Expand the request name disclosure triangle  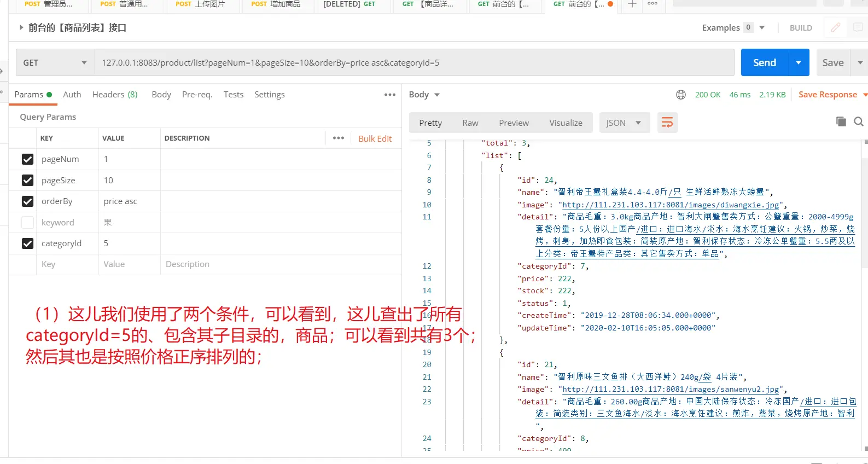click(x=21, y=27)
